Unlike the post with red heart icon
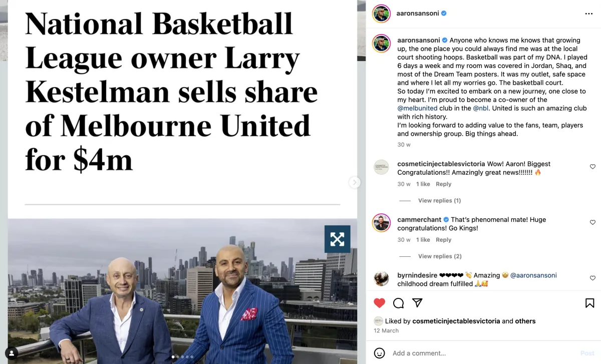 (380, 303)
